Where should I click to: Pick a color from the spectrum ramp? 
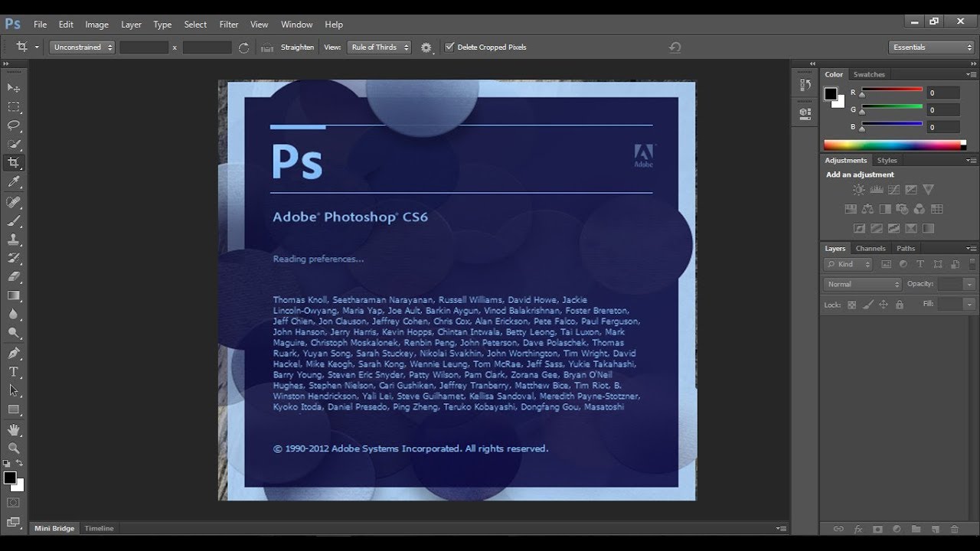coord(892,145)
